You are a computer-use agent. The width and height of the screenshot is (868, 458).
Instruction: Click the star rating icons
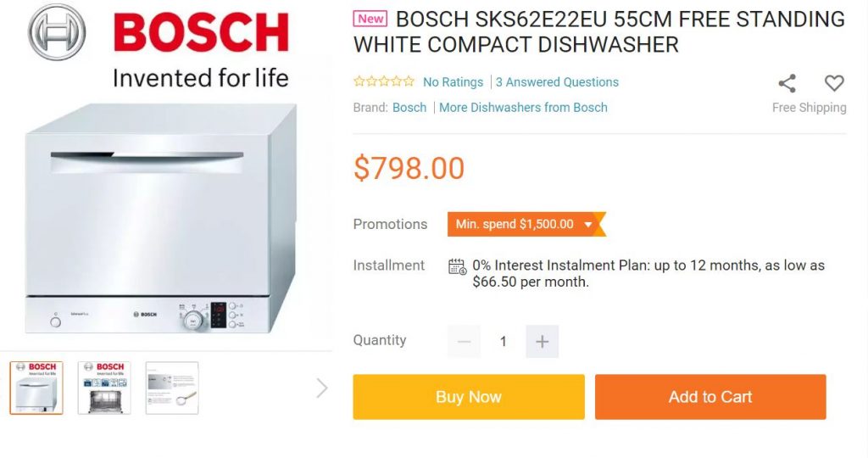pyautogui.click(x=384, y=82)
